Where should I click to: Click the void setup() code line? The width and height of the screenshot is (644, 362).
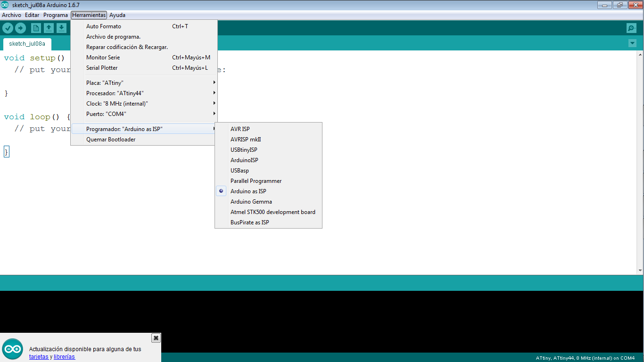34,58
